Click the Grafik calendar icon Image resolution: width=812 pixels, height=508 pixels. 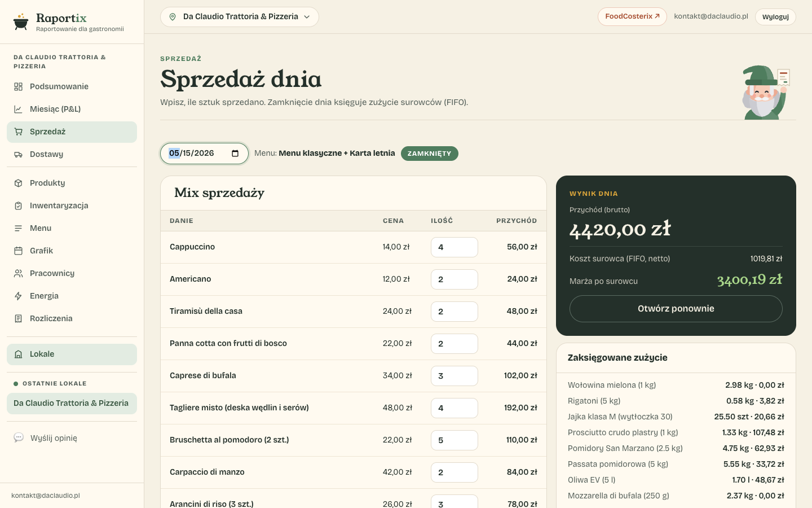tap(19, 251)
